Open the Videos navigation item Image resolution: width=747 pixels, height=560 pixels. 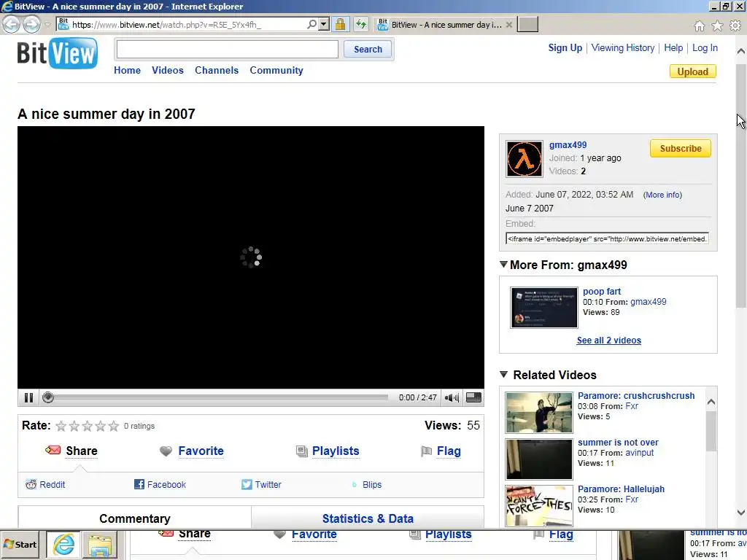coord(168,70)
